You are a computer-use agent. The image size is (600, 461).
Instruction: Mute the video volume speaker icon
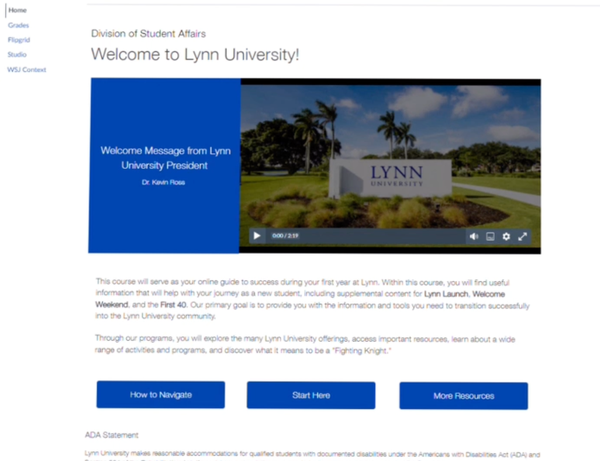point(474,236)
